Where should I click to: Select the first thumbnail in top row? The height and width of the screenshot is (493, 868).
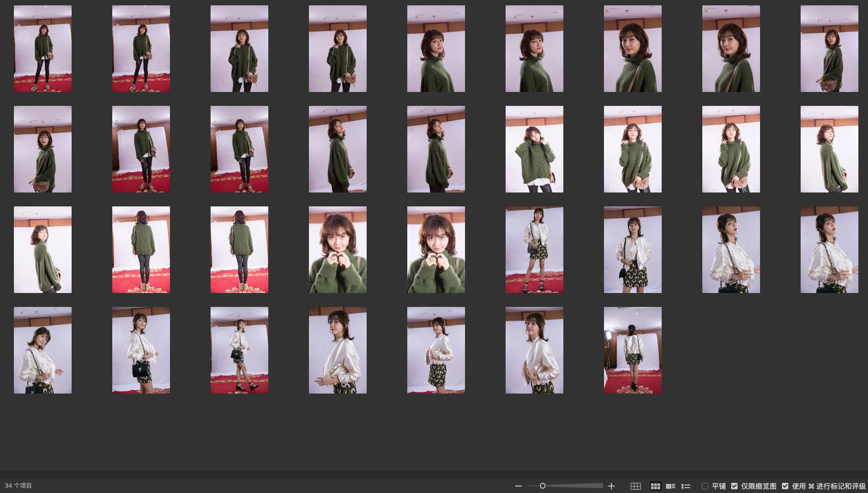point(43,49)
